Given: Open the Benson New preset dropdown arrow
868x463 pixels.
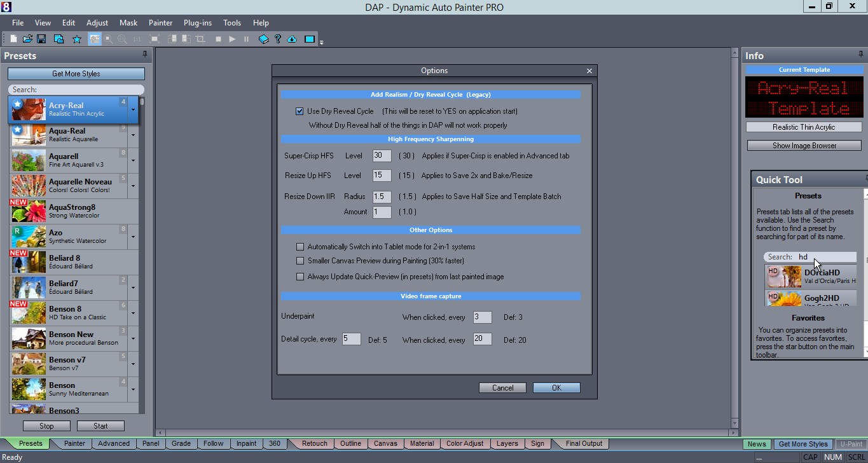Looking at the screenshot, I should pos(133,338).
